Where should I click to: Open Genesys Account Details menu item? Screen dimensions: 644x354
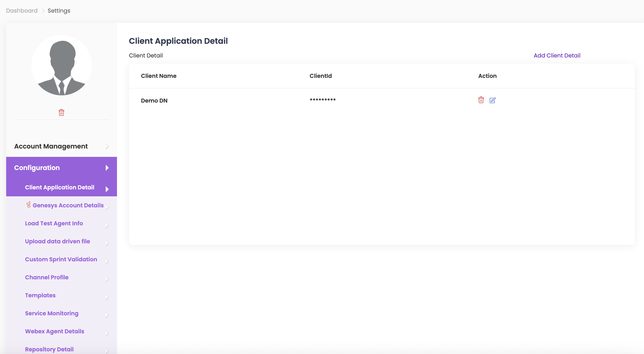(x=68, y=205)
